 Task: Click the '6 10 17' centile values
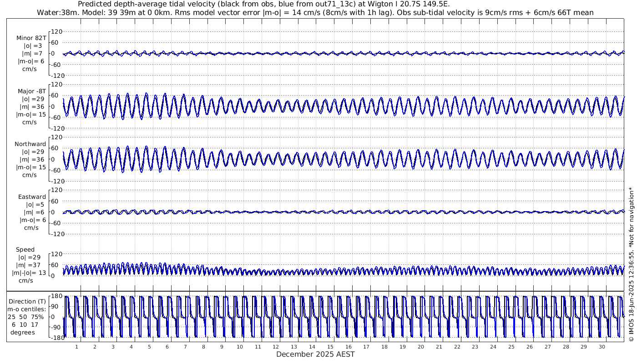click(25, 324)
